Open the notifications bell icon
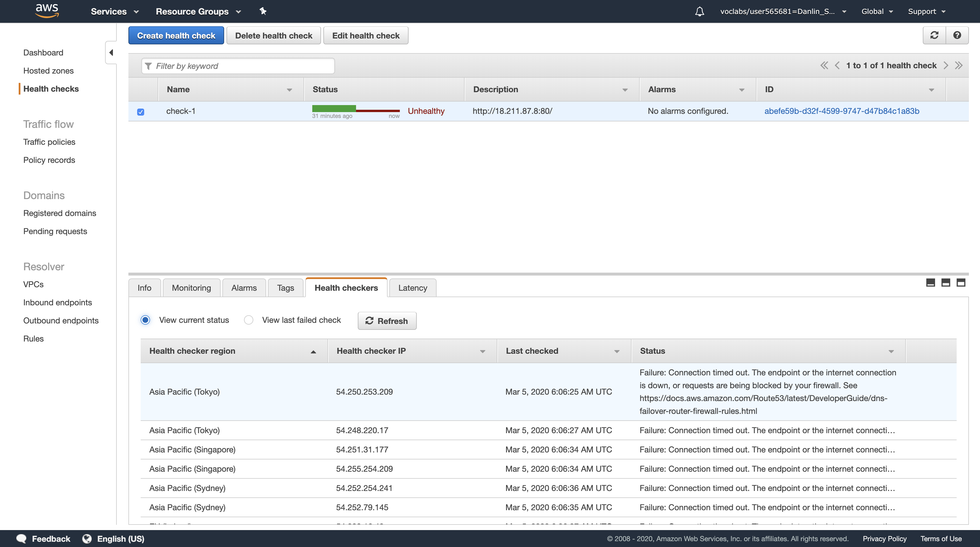 click(699, 11)
